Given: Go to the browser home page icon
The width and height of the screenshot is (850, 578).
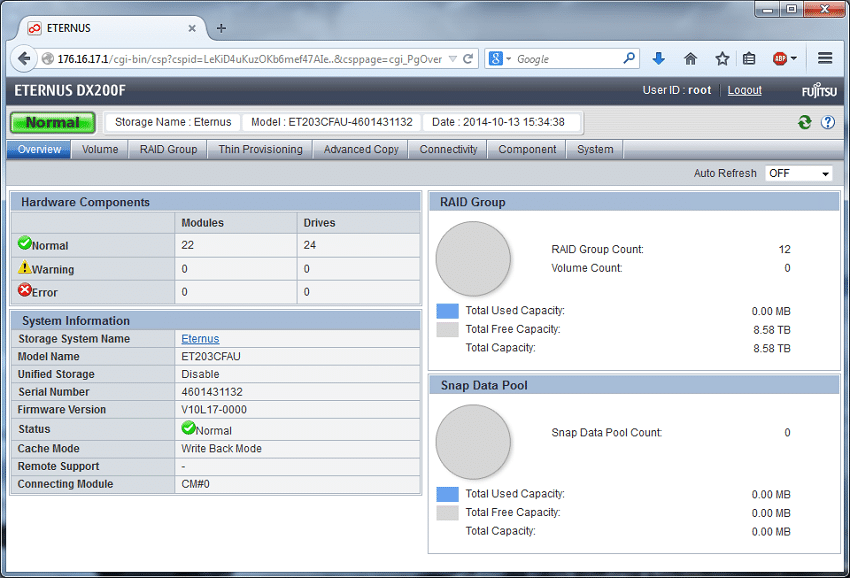Looking at the screenshot, I should [690, 59].
